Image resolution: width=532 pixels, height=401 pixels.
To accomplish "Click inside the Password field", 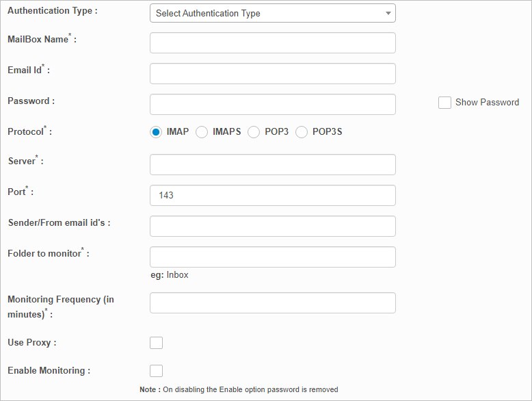I will (x=272, y=104).
